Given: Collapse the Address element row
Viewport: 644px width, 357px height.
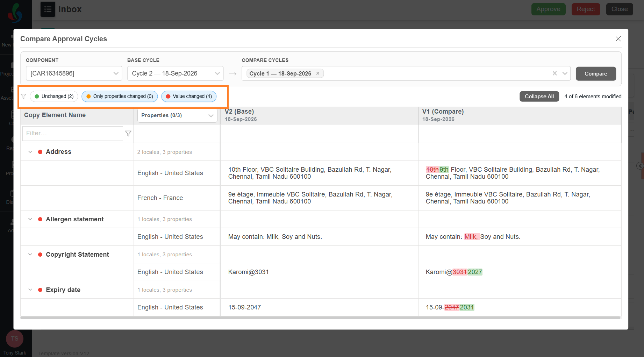Looking at the screenshot, I should click(x=30, y=152).
